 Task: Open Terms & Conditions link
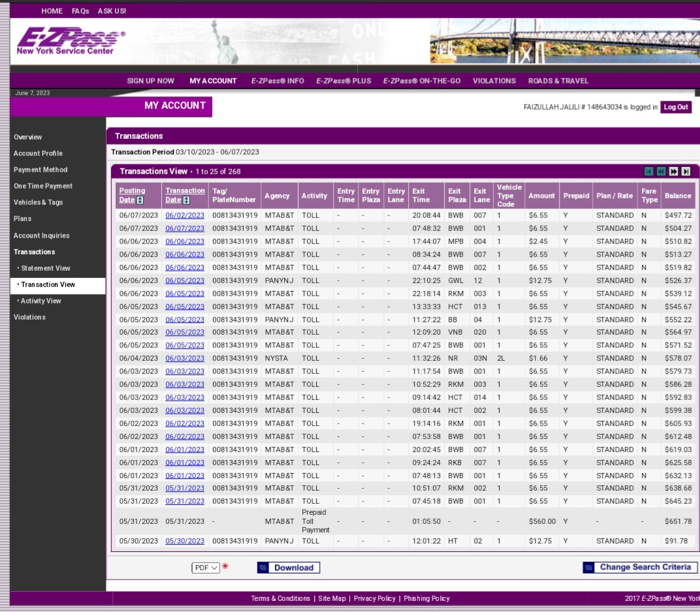point(280,598)
